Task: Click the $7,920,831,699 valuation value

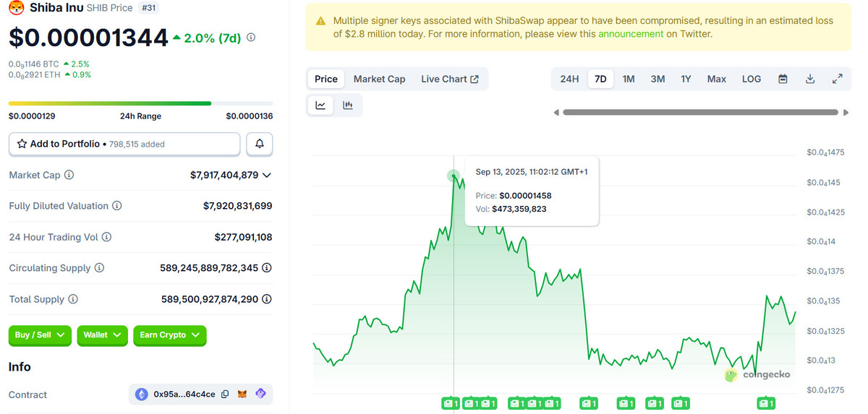Action: coord(238,206)
